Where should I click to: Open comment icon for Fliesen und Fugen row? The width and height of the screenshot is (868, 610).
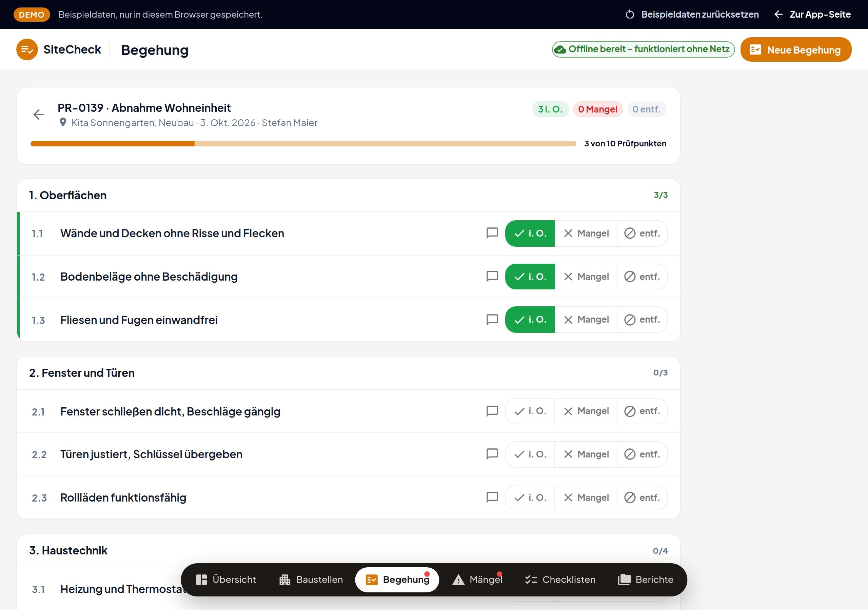(x=492, y=319)
